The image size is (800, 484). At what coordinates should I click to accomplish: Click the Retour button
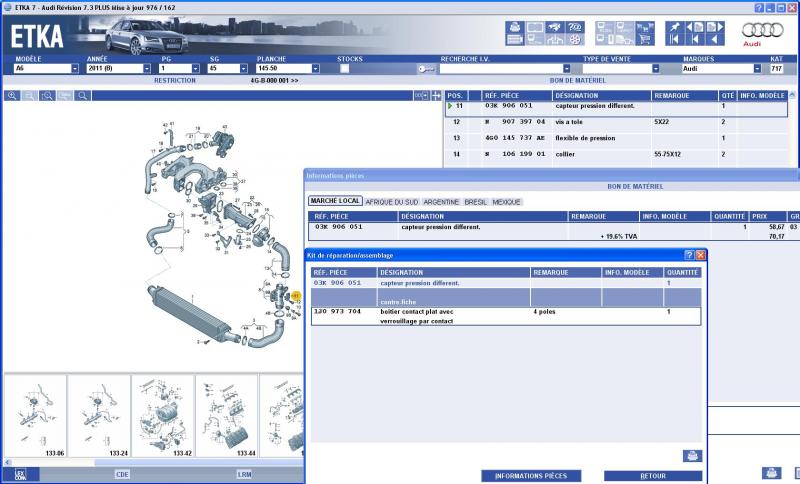(x=653, y=476)
